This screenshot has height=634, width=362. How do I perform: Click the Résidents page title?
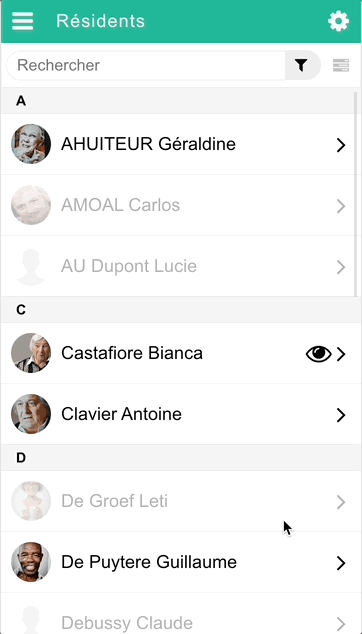[100, 21]
